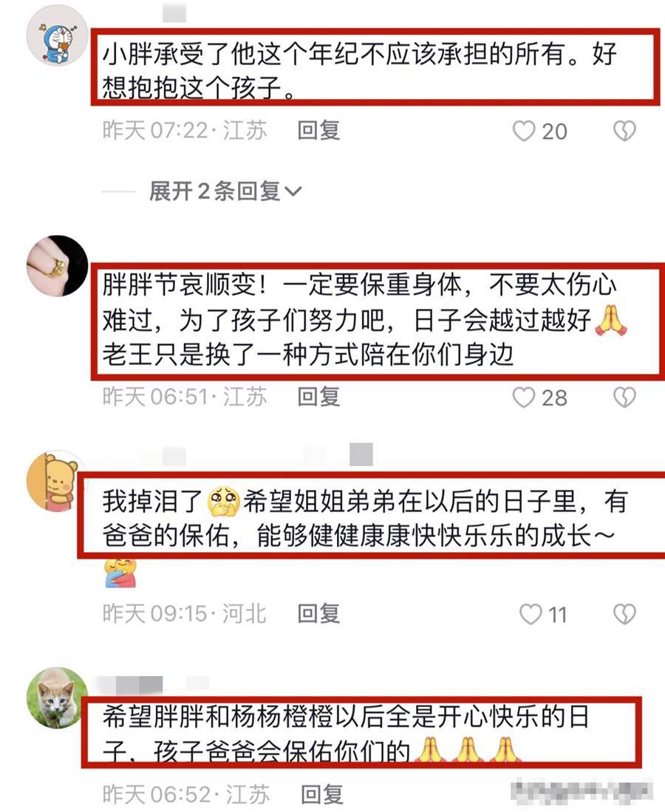Image resolution: width=665 pixels, height=812 pixels.
Task: Like the Hebei comment with 11 likes
Action: click(531, 614)
